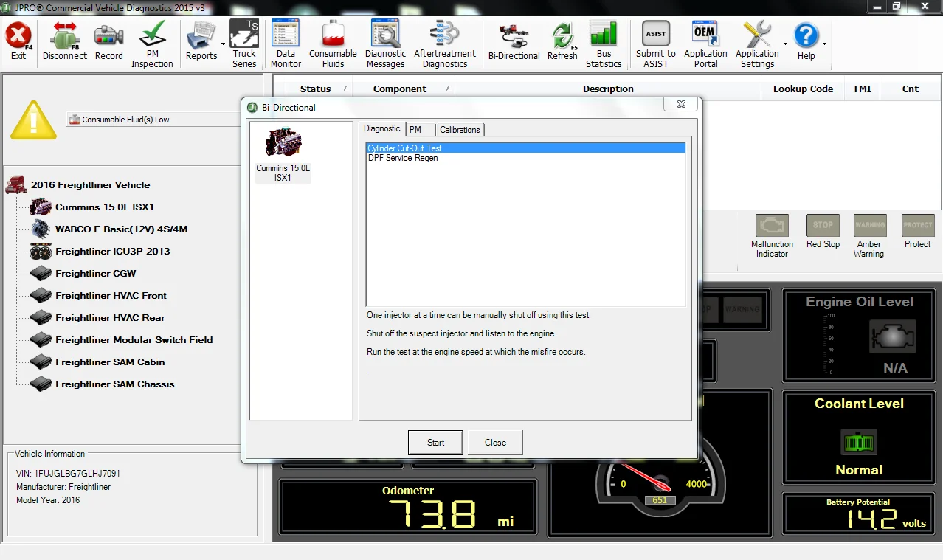The height and width of the screenshot is (560, 943).
Task: Click the yellow warning triangle icon
Action: point(33,120)
